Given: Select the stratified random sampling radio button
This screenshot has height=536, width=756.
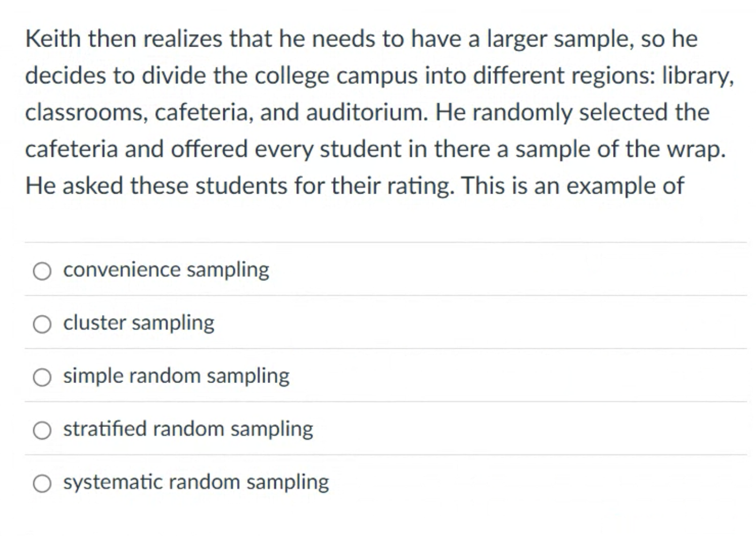Looking at the screenshot, I should pyautogui.click(x=42, y=429).
